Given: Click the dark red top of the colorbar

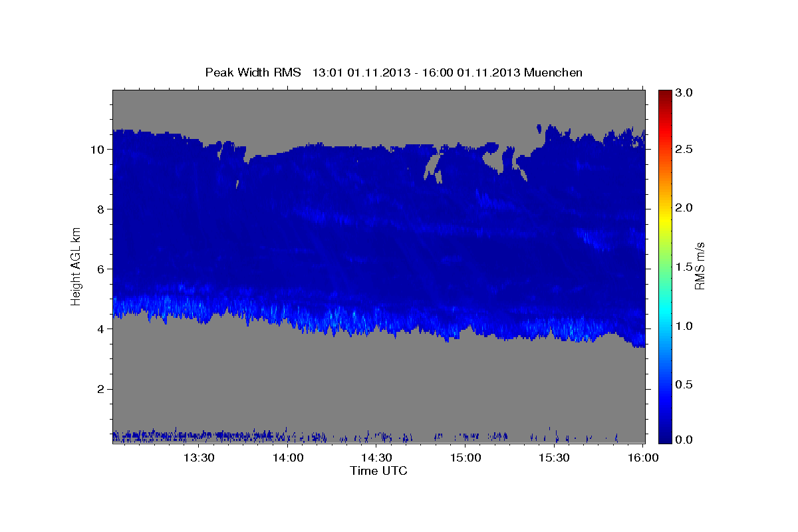Looking at the screenshot, I should 665,95.
